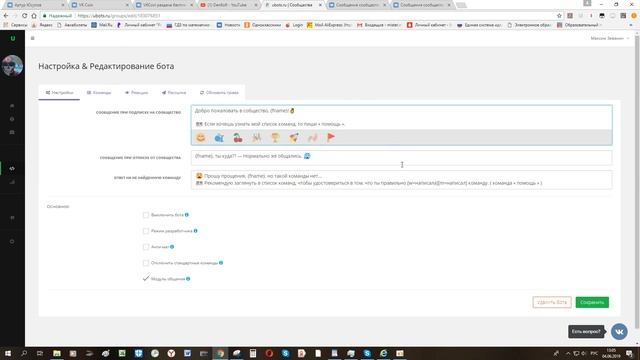Click the Есть вопрос? tooltip button
This screenshot has height=360, width=640.
[586, 331]
